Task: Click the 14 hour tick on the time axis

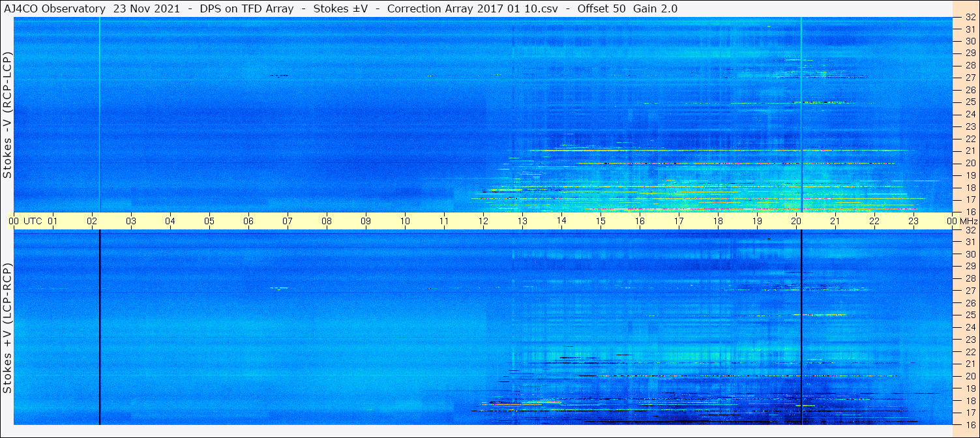Action: pos(561,221)
